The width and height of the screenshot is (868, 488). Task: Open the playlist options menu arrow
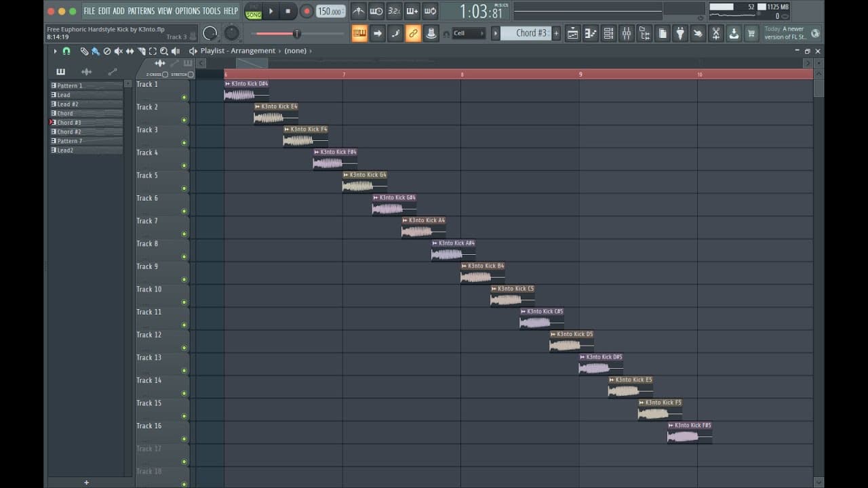tap(56, 51)
